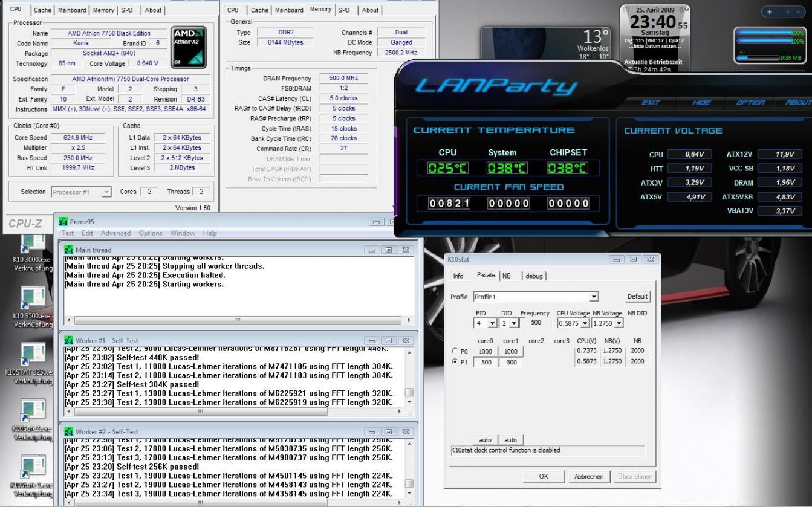Open the Advanced menu in Prime95
812x507 pixels.
[x=115, y=233]
